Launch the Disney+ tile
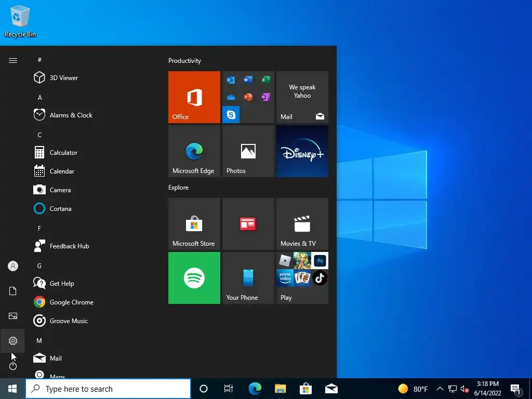532x399 pixels. (302, 151)
